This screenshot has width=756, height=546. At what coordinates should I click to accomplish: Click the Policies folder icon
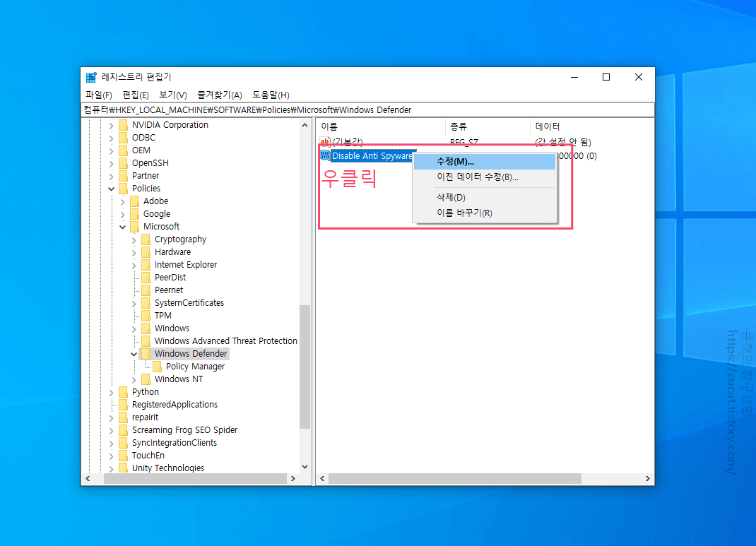pos(122,188)
